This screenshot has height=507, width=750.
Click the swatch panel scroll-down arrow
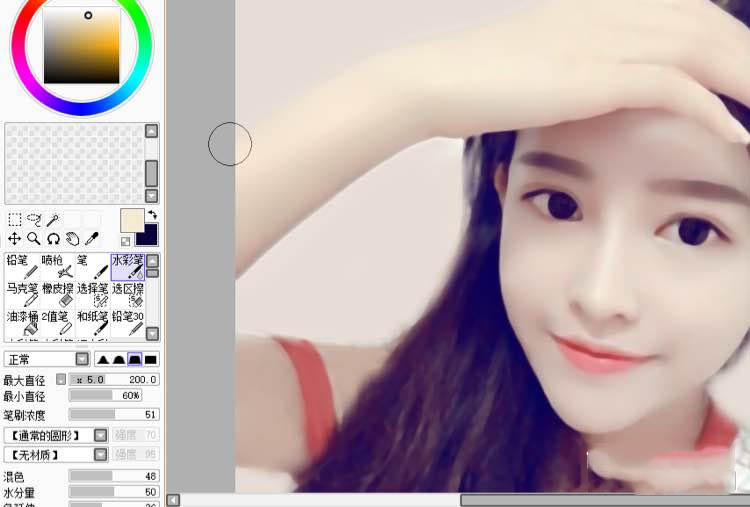(152, 196)
